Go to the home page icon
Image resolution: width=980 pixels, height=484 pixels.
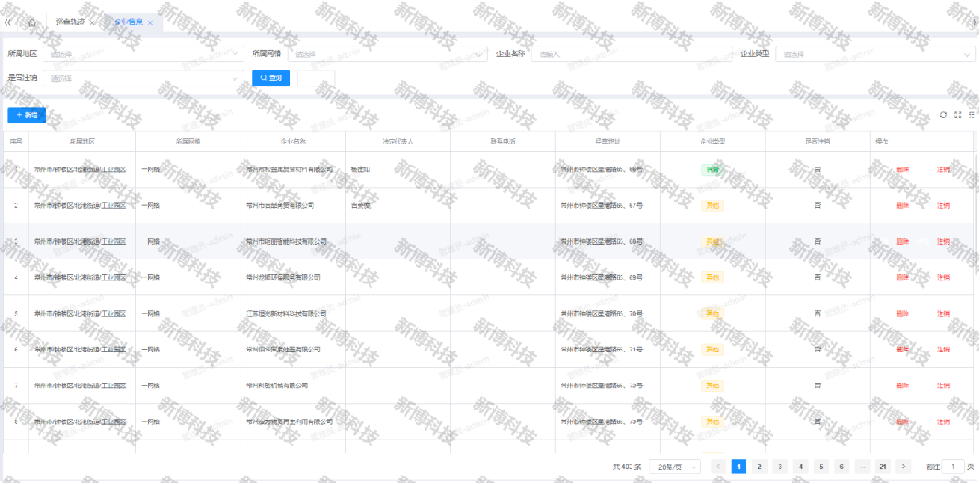point(33,22)
